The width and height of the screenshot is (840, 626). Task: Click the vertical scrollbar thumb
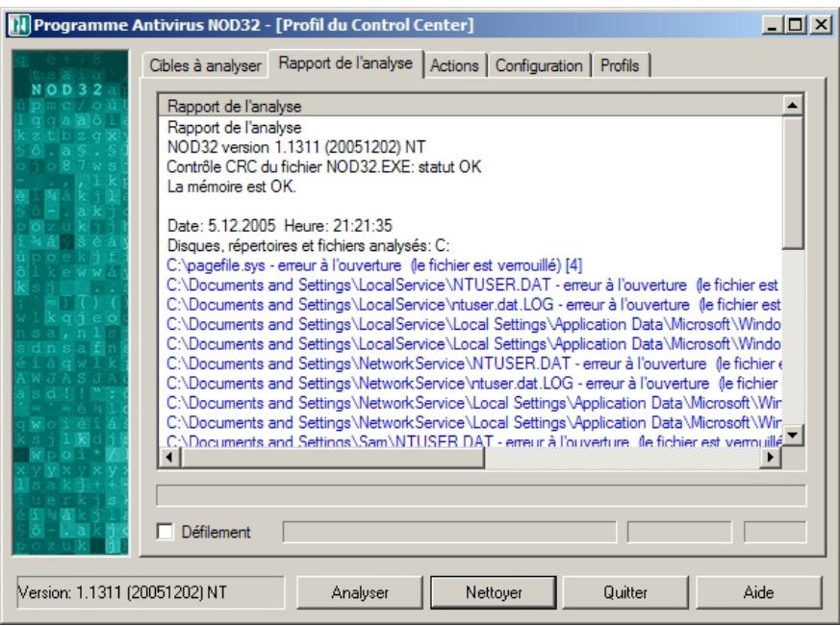click(792, 183)
